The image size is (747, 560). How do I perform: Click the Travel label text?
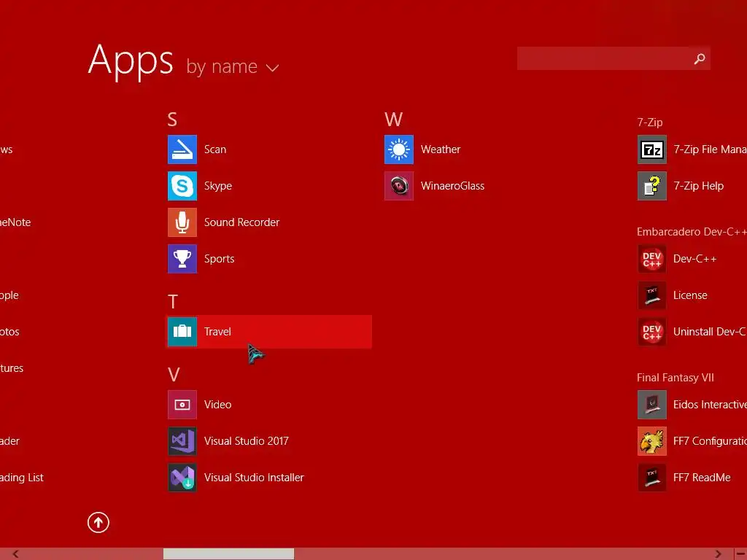(x=217, y=332)
